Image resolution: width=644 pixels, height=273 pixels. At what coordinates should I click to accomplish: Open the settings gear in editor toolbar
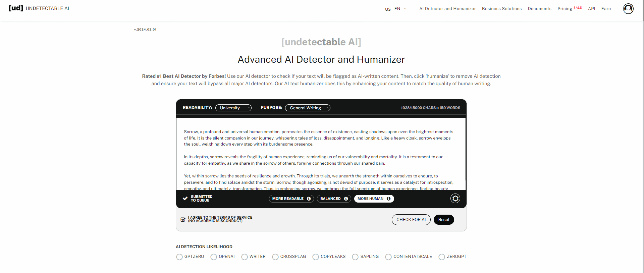[455, 199]
